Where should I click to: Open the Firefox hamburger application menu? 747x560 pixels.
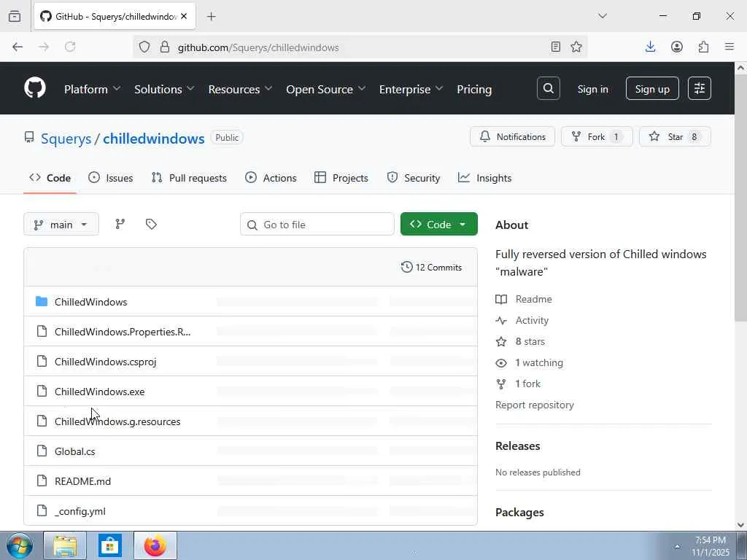[x=729, y=47]
